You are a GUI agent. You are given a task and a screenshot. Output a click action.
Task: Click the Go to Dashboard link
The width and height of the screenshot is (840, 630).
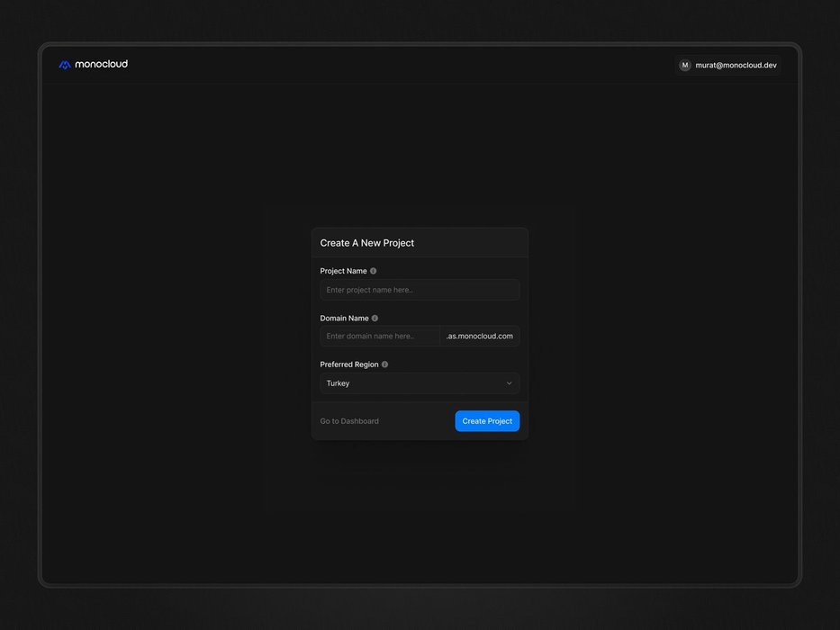point(349,421)
